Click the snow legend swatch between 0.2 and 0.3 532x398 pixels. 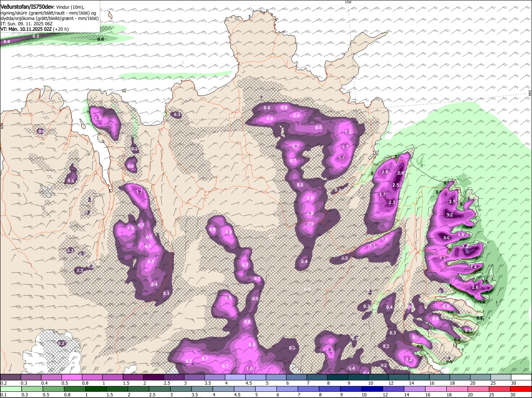(10, 377)
